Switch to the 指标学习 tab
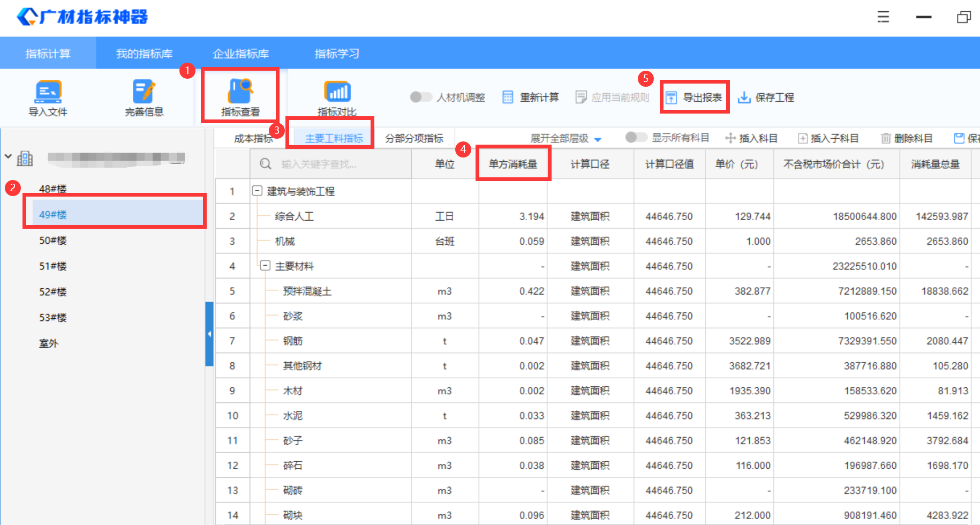This screenshot has width=980, height=525. 337,54
